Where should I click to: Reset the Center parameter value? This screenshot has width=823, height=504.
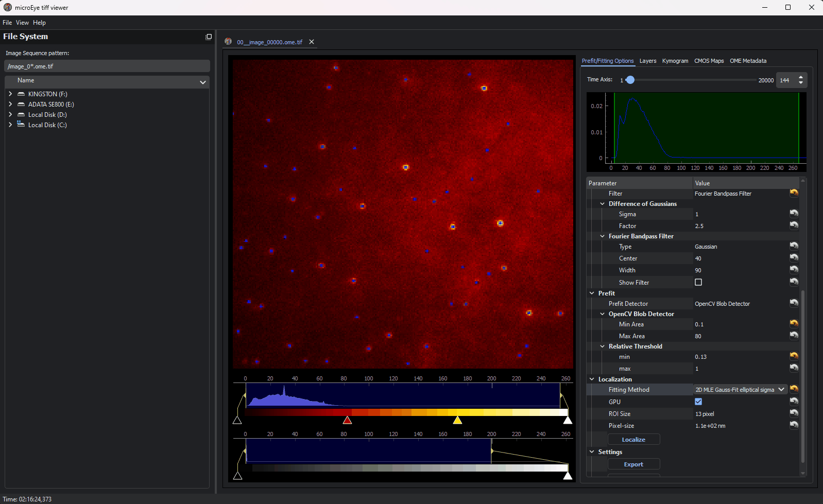(x=794, y=258)
